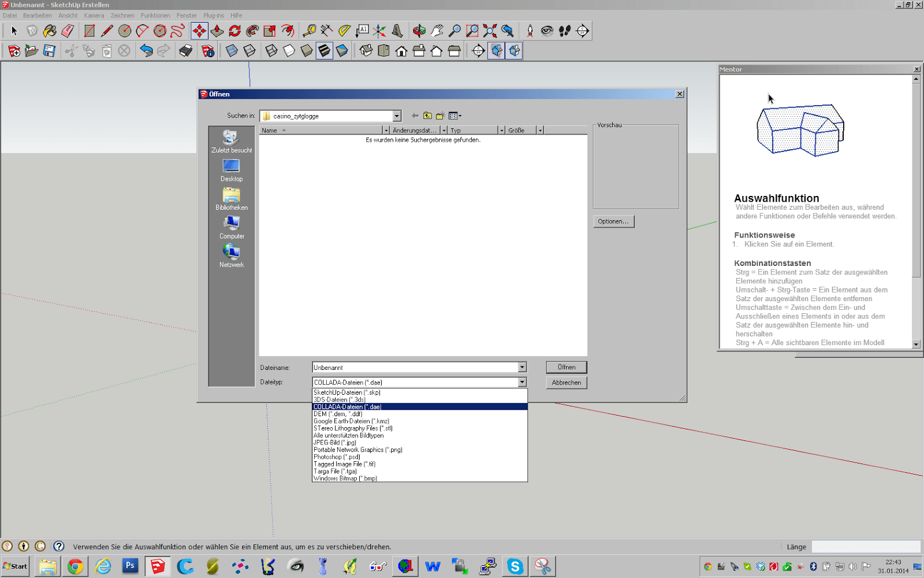Screen dimensions: 924x578
Task: Click the Zoom Extents icon
Action: coord(490,31)
